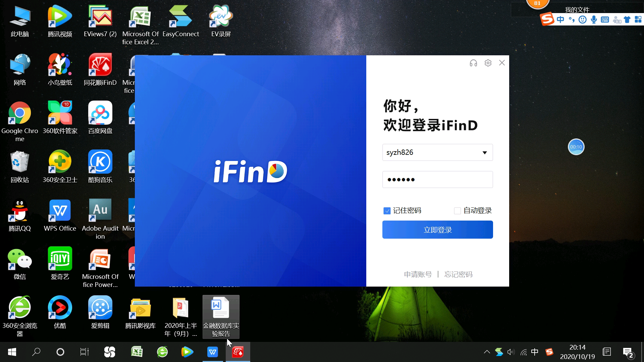Screen dimensions: 644x362
Task: Open the volume control in system tray
Action: (511, 352)
